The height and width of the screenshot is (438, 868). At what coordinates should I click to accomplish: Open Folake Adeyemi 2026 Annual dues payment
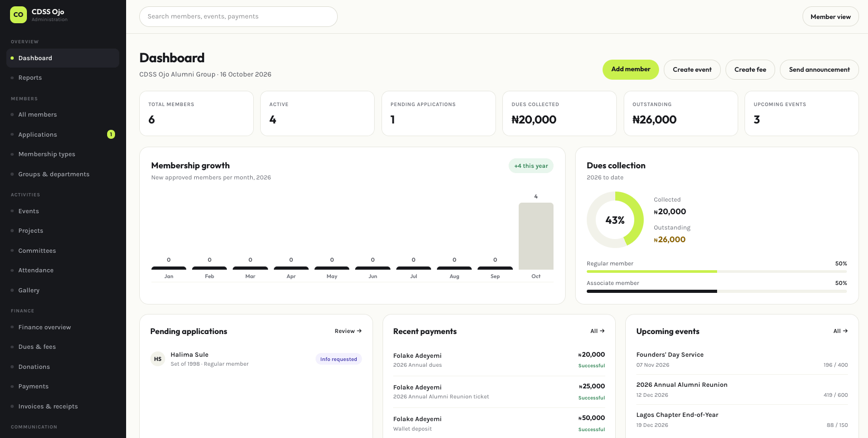point(499,360)
